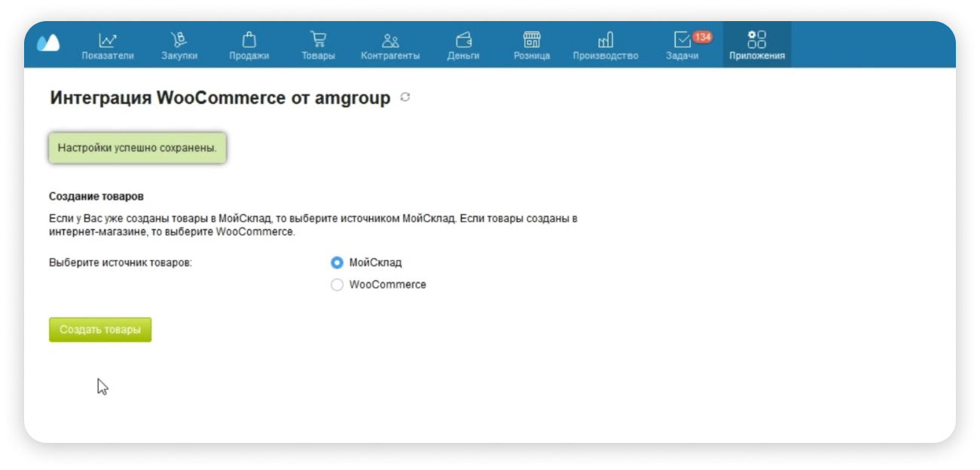Select the МойСклад radio button
This screenshot has width=980, height=470.
tap(337, 263)
